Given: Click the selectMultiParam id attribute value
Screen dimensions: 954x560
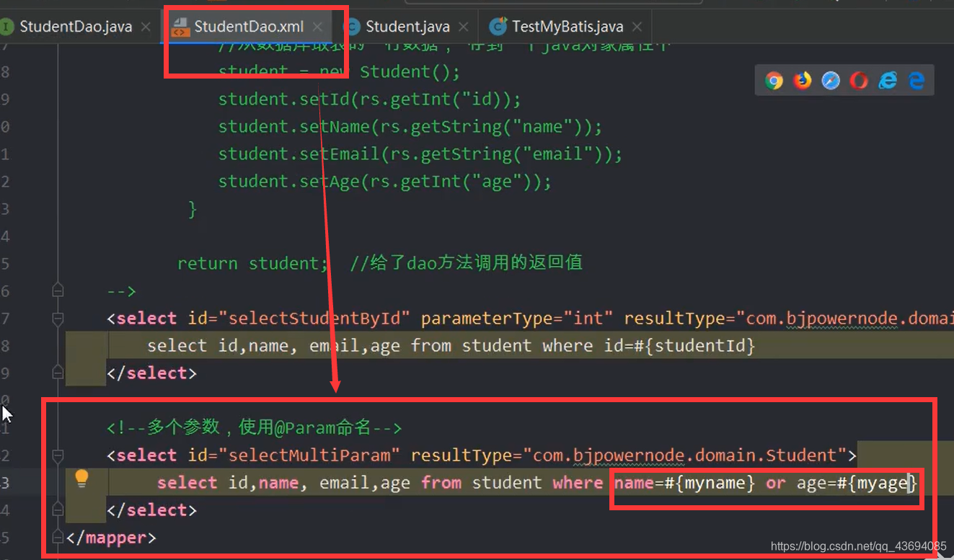Looking at the screenshot, I should (309, 455).
